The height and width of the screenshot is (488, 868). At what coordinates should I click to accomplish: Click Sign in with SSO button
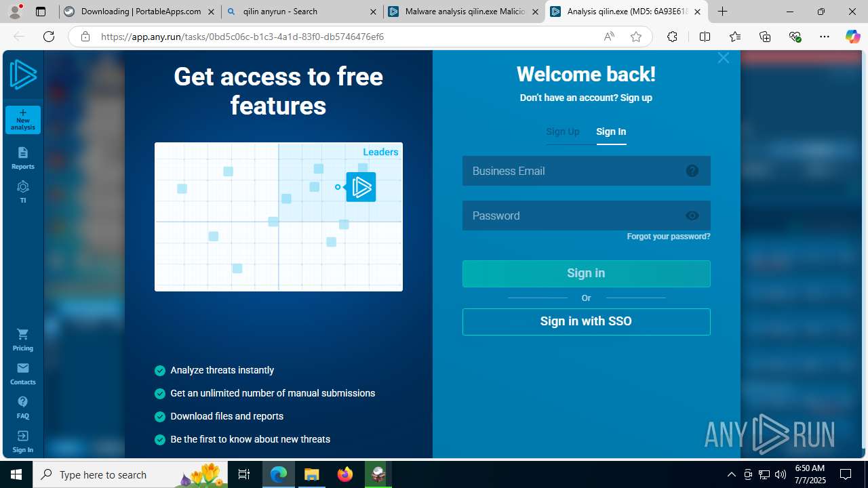coord(587,322)
